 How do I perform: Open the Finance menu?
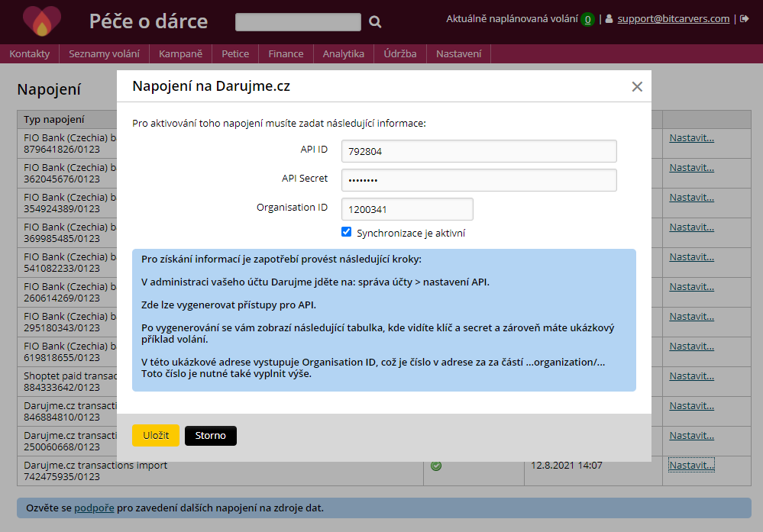286,53
